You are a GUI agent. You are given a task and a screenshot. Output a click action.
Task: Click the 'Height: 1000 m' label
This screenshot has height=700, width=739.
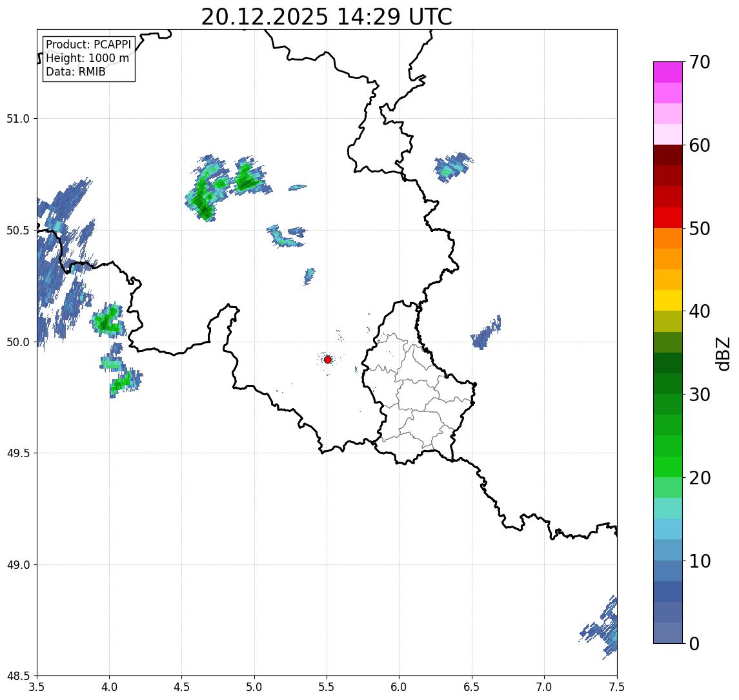87,58
